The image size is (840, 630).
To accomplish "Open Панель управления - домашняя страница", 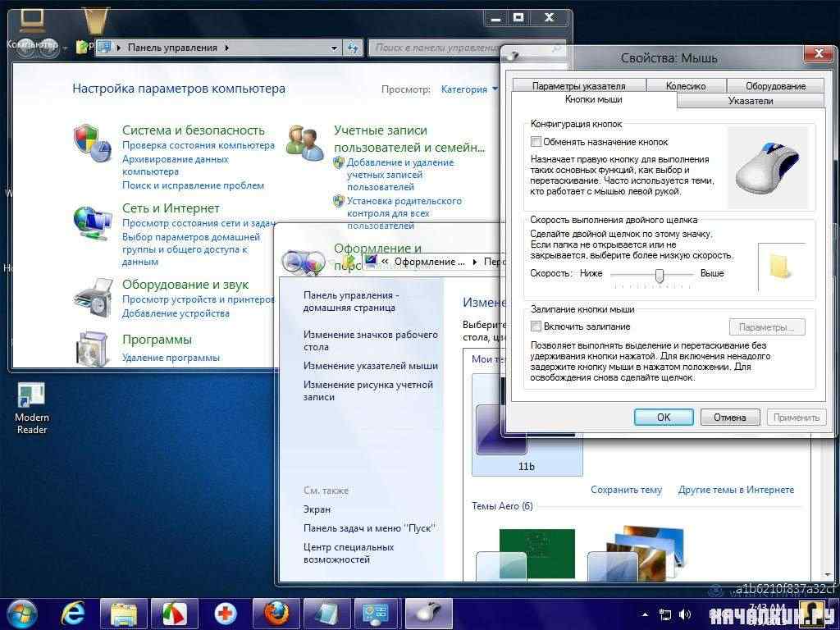I will tap(351, 302).
